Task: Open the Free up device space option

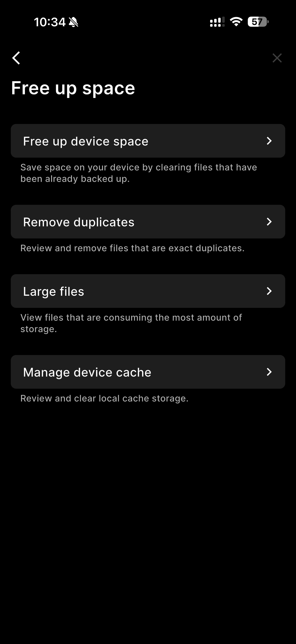Action: pos(148,141)
